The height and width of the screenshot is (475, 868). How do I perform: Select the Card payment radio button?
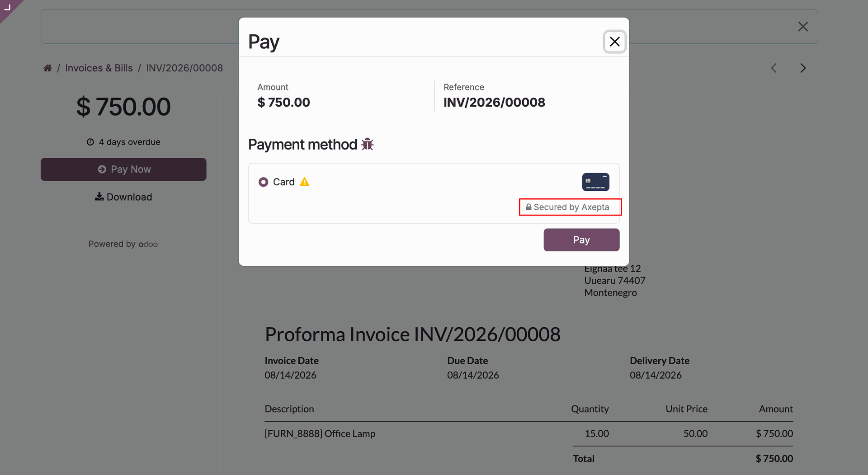(x=263, y=182)
